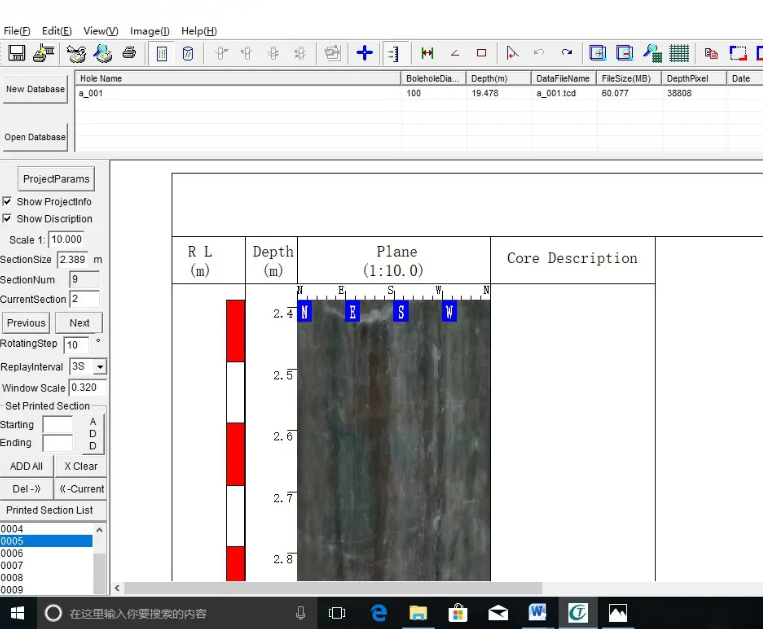Click the Open Database button
Viewport: 763px width, 629px height.
coord(35,137)
